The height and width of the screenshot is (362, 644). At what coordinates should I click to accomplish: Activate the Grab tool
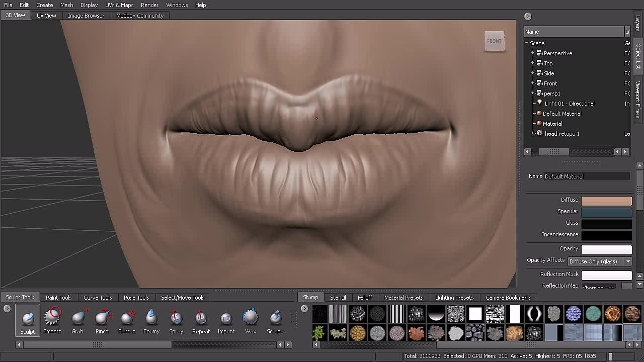coord(77,320)
